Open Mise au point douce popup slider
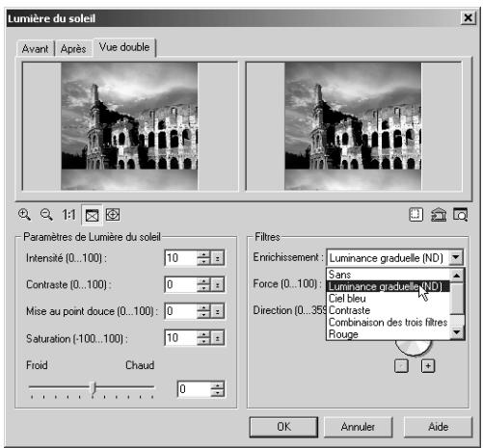Viewport: 483px width, 448px height. (218, 311)
